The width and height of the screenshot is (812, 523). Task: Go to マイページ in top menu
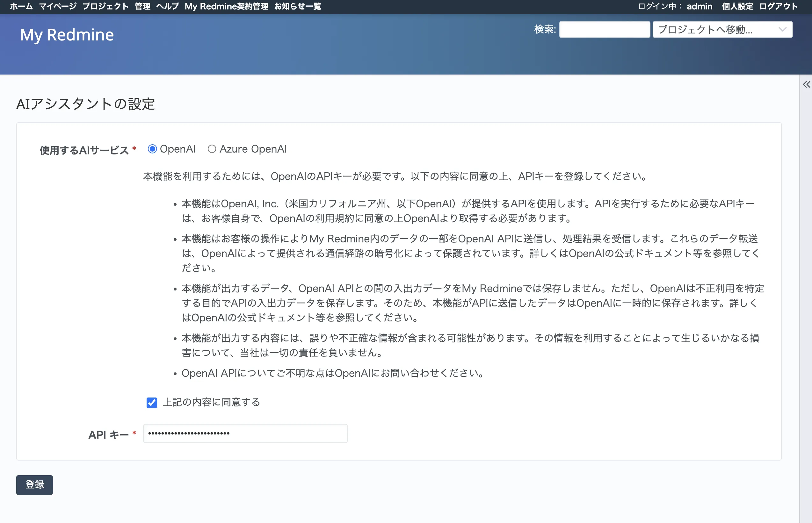tap(58, 6)
